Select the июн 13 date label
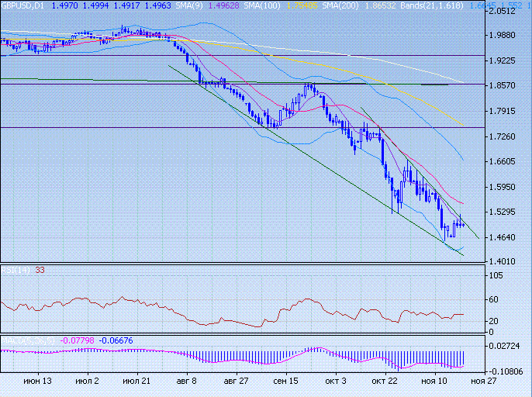Screen dimensions: 532x397 (37, 381)
